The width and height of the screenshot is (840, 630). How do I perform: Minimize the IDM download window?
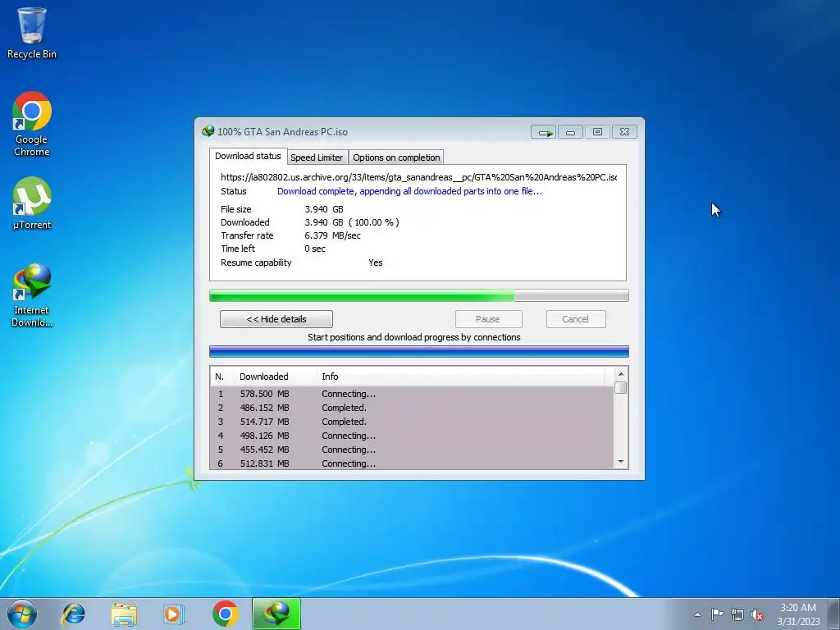coord(571,132)
